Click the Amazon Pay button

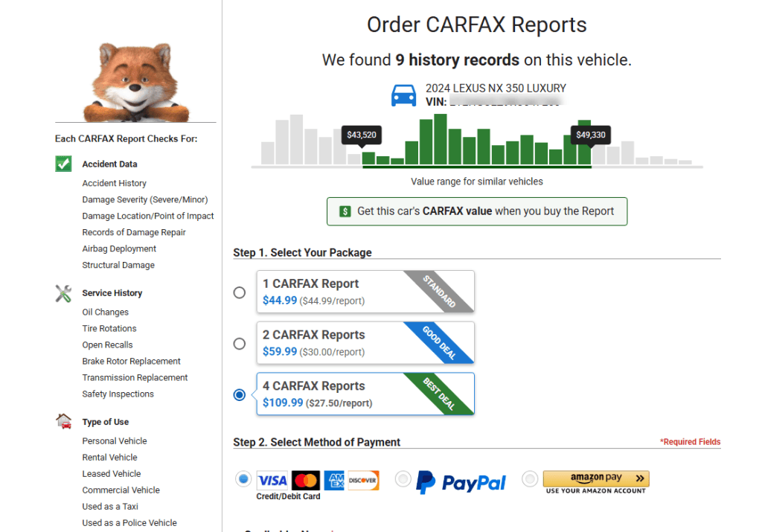click(x=596, y=478)
